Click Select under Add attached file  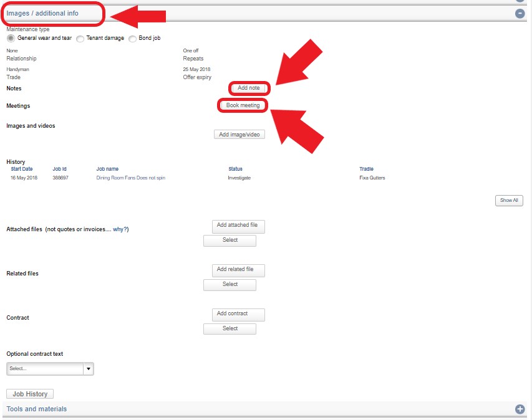230,241
